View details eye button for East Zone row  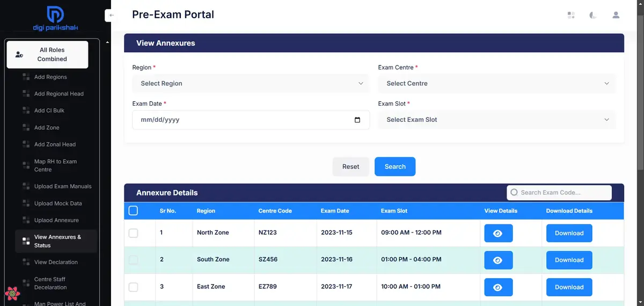498,287
